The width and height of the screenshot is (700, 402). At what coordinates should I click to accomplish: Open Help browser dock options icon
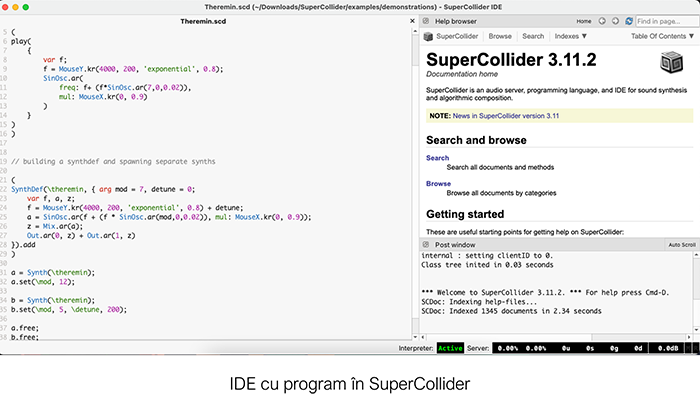click(425, 21)
